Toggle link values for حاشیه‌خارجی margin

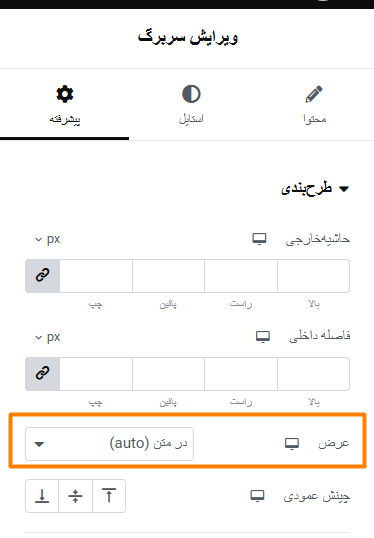[x=43, y=276]
